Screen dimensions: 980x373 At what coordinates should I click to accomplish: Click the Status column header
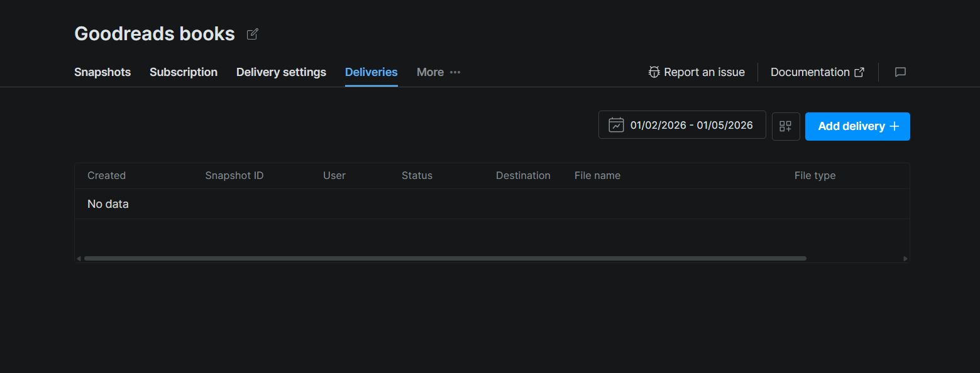[417, 176]
